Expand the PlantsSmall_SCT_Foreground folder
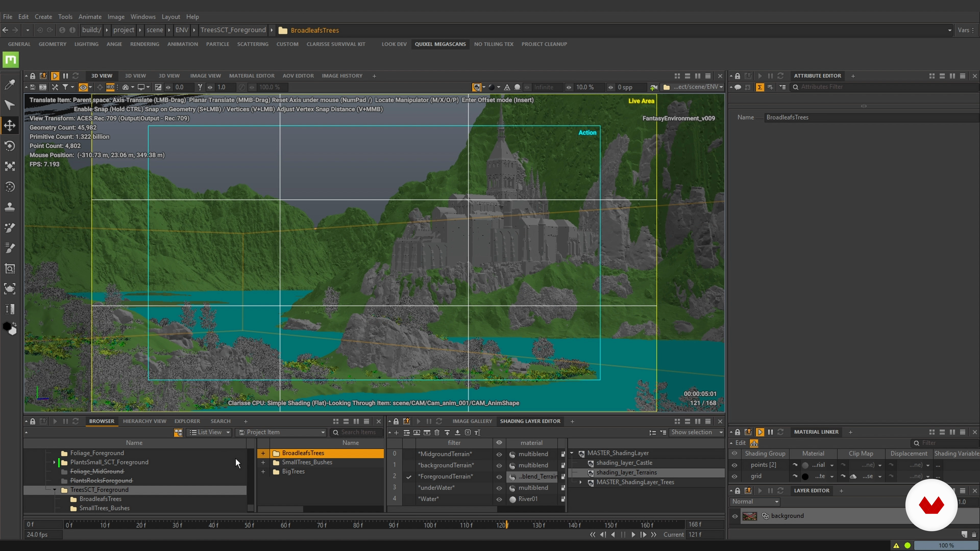This screenshot has height=551, width=980. [54, 462]
